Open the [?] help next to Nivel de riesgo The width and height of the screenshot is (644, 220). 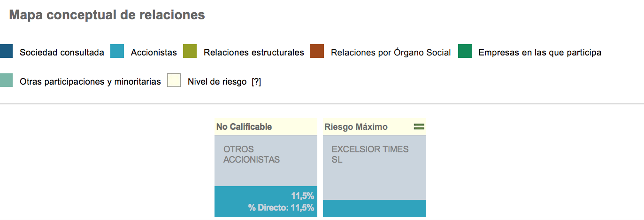(256, 81)
